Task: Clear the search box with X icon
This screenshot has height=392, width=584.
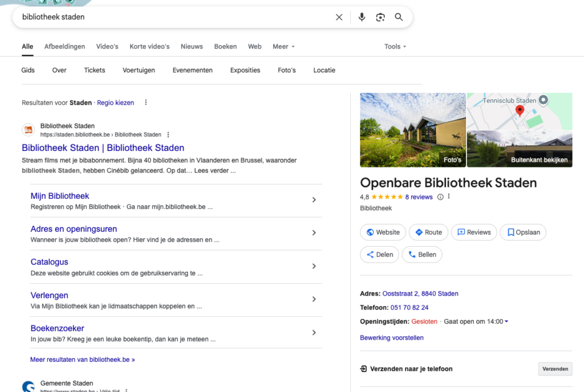Action: click(x=339, y=17)
